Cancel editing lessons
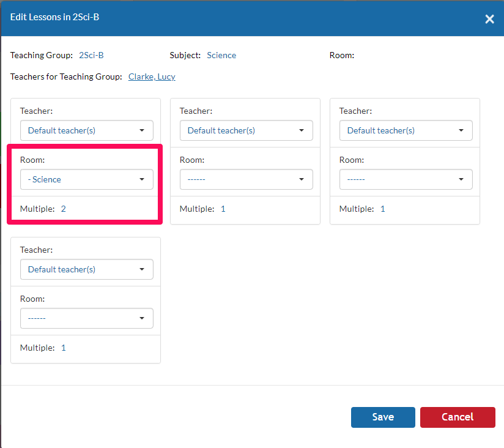This screenshot has width=504, height=448. [458, 417]
